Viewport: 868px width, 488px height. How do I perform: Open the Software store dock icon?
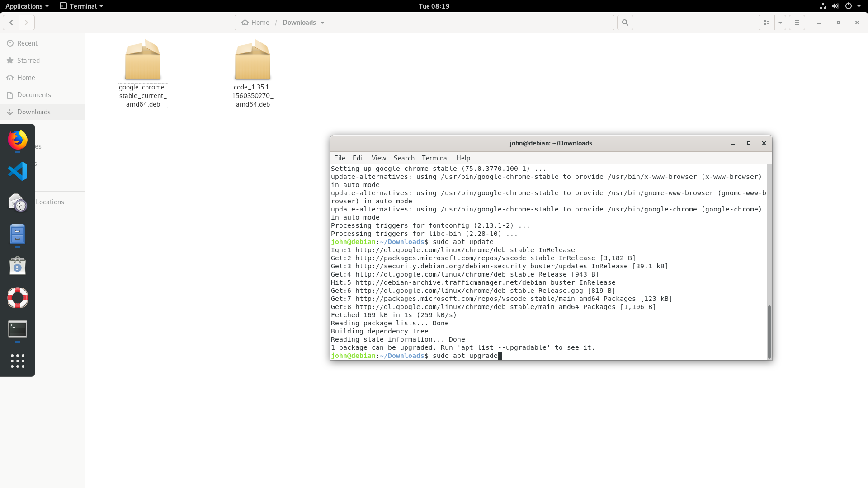coord(18,266)
